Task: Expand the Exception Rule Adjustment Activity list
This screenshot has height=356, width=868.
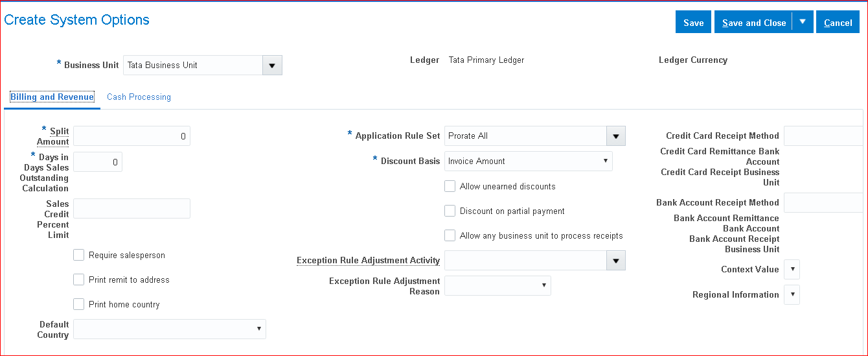Action: (615, 261)
